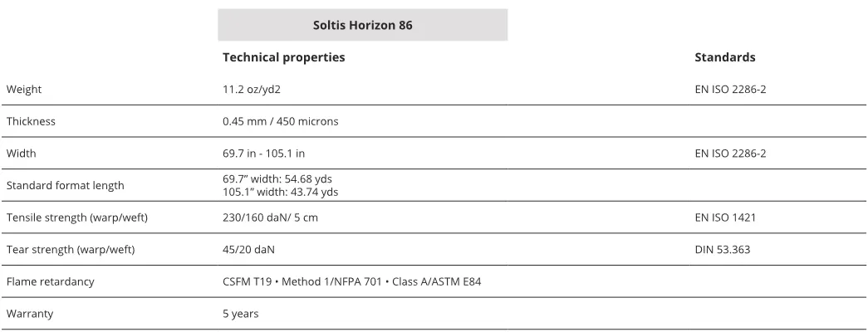868x332 pixels.
Task: Select the Standard format length label
Action: pyautogui.click(x=65, y=186)
